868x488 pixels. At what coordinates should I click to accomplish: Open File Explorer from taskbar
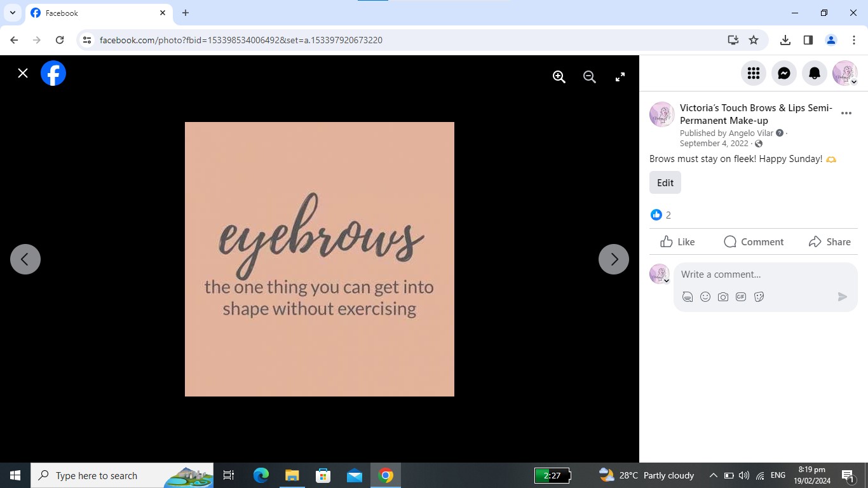point(292,475)
